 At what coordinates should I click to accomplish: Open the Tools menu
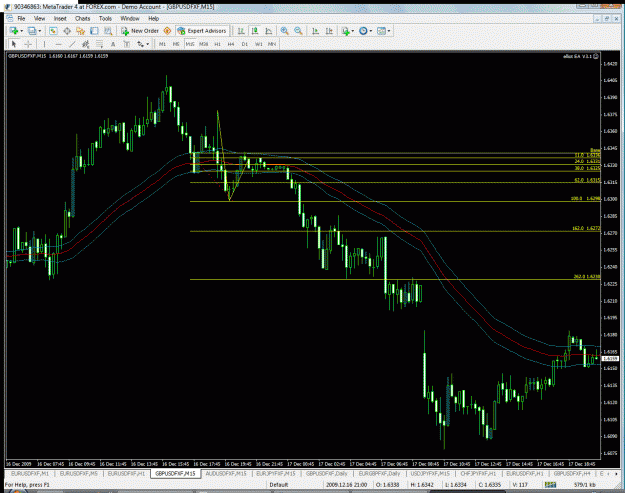point(105,18)
